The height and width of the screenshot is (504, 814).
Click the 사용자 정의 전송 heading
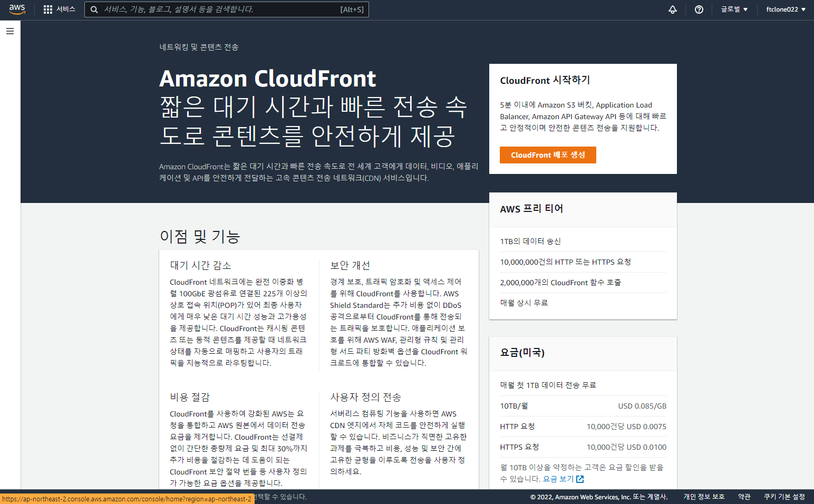[365, 397]
